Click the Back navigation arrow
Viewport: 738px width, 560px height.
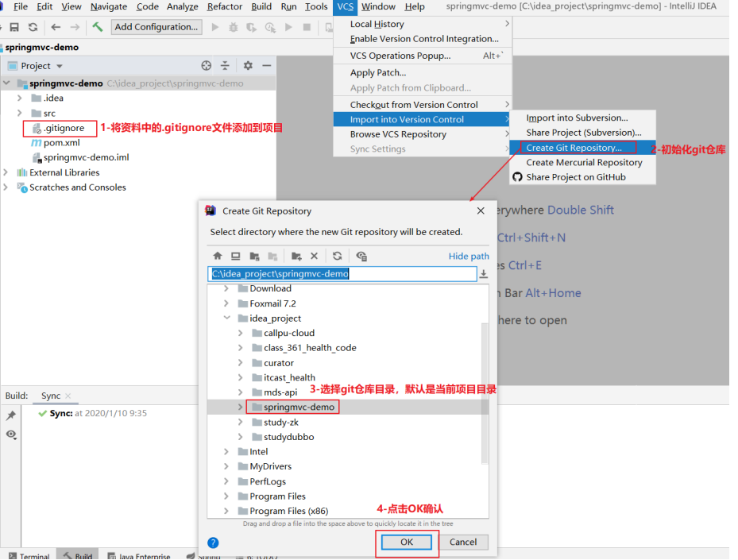[x=56, y=27]
